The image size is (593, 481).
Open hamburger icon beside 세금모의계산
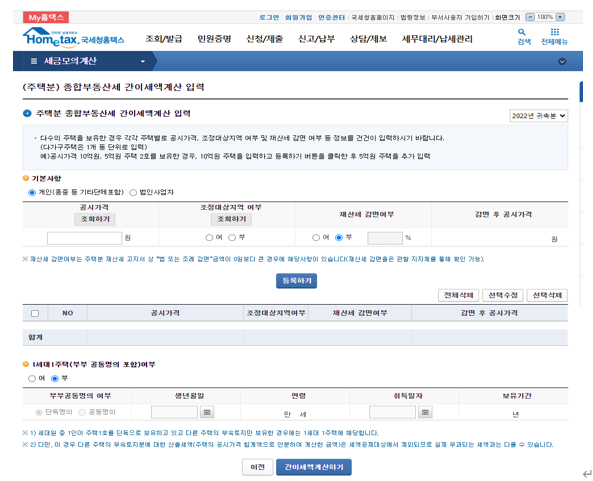pos(34,61)
